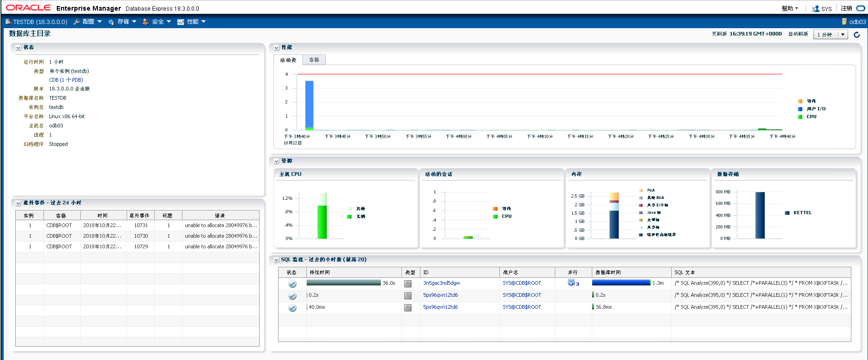Viewport: 868px width, 360px height.
Task: Switch to the 容器 tab
Action: [x=314, y=60]
